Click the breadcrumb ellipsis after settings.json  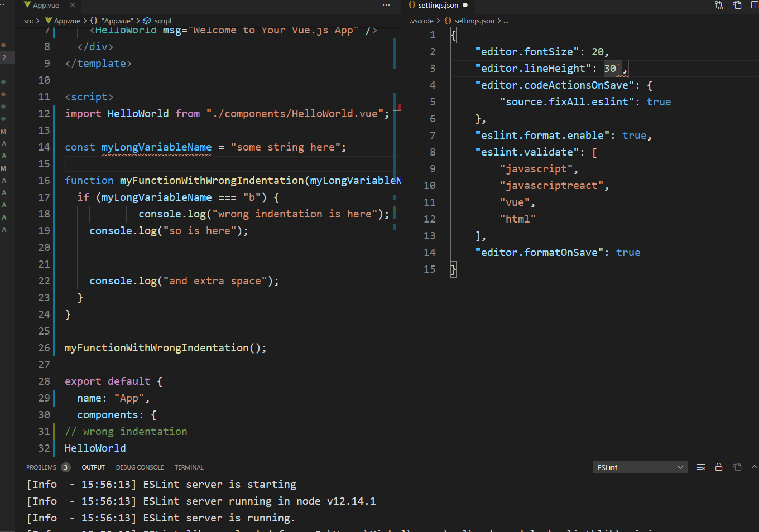506,21
